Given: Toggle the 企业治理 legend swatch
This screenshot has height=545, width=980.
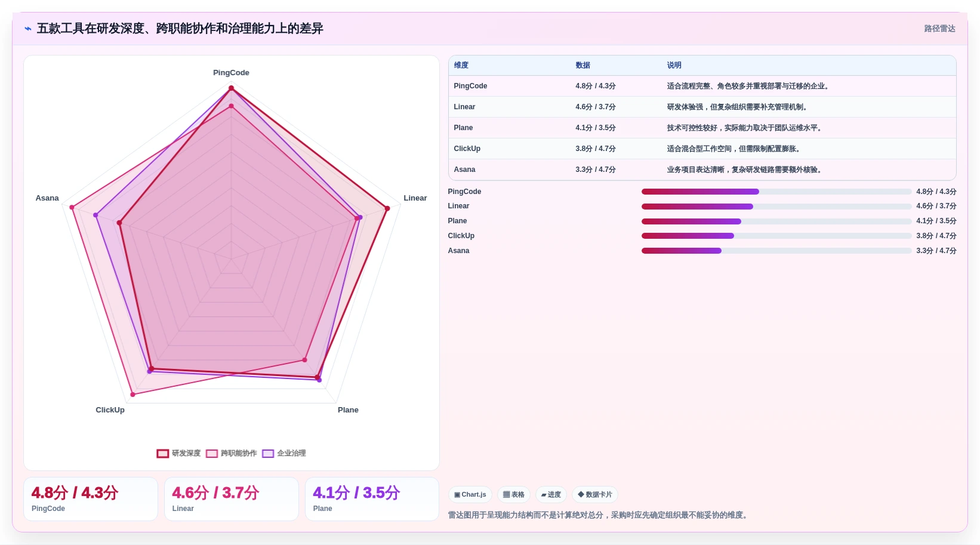Looking at the screenshot, I should click(268, 454).
